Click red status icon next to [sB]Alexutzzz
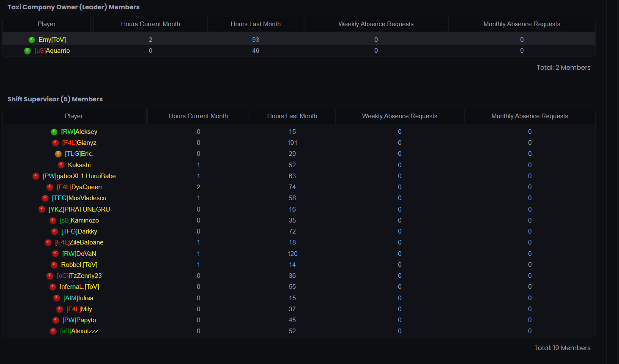The width and height of the screenshot is (619, 364). tap(53, 331)
